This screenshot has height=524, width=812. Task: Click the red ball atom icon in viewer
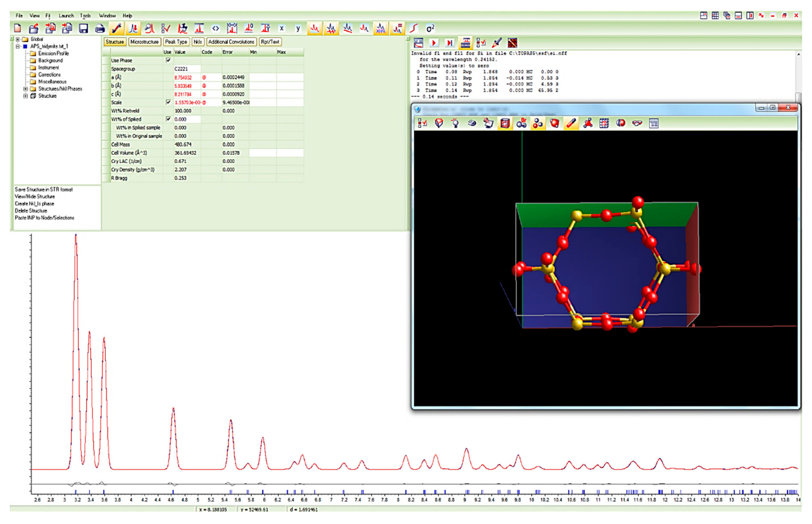click(x=554, y=123)
